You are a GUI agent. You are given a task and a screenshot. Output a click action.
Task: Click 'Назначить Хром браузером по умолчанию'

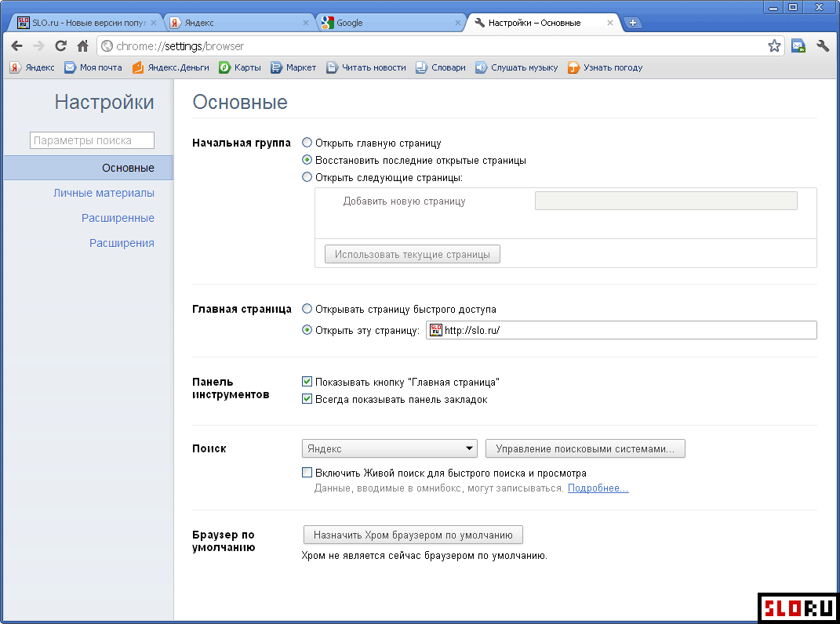[413, 535]
